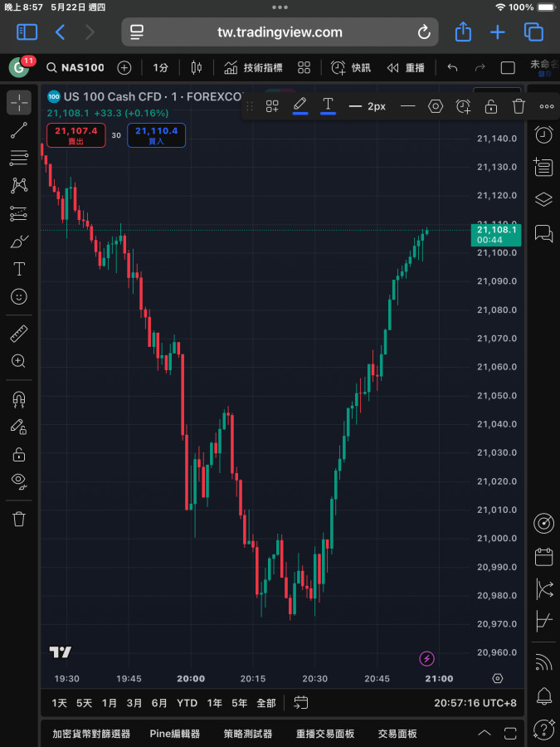Open the 1分 interval dropdown
This screenshot has height=747, width=560.
(x=160, y=68)
